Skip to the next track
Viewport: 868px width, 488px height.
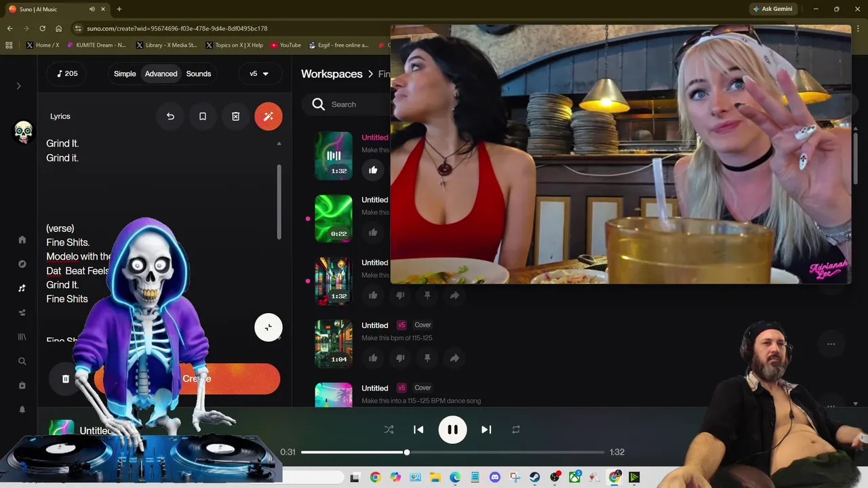click(486, 429)
